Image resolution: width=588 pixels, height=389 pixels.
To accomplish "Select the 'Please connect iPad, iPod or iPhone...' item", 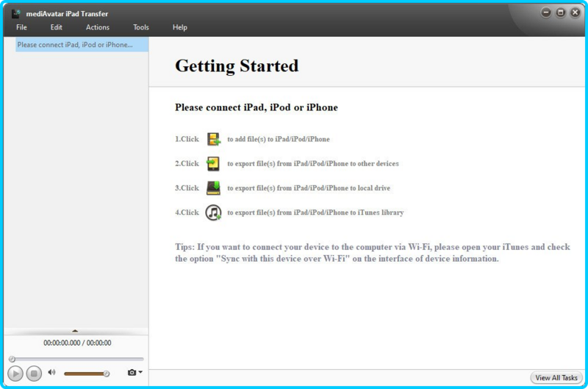I will coord(82,45).
